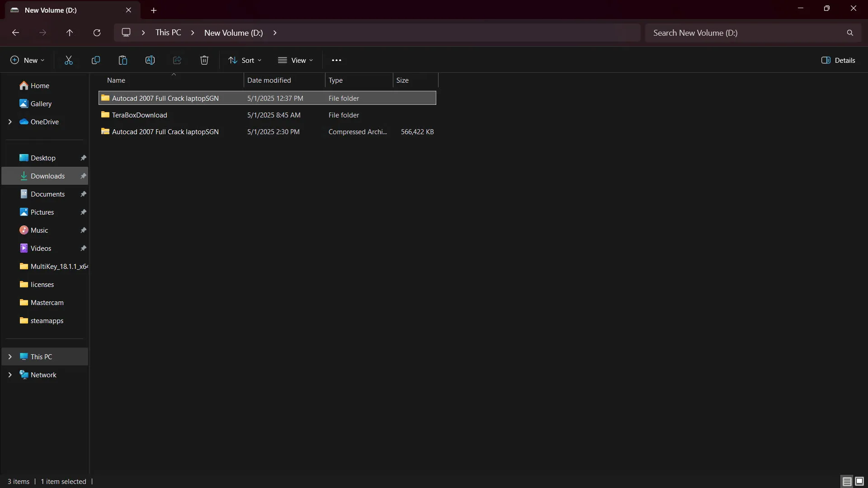Click the Cut scissors icon
The height and width of the screenshot is (488, 868).
pos(69,60)
